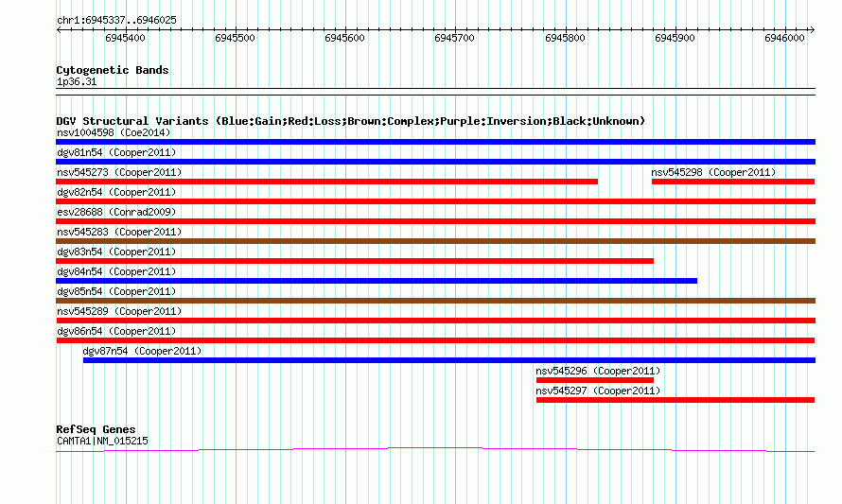842x504 pixels.
Task: Click the nsv545296 (Cooper2011) short red bar
Action: click(595, 380)
